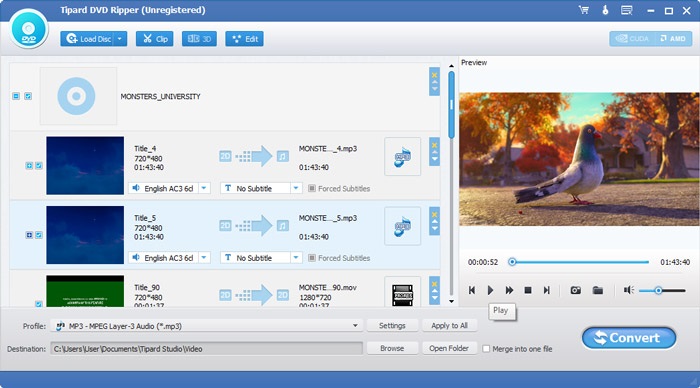
Task: Open profile Settings
Action: point(392,325)
